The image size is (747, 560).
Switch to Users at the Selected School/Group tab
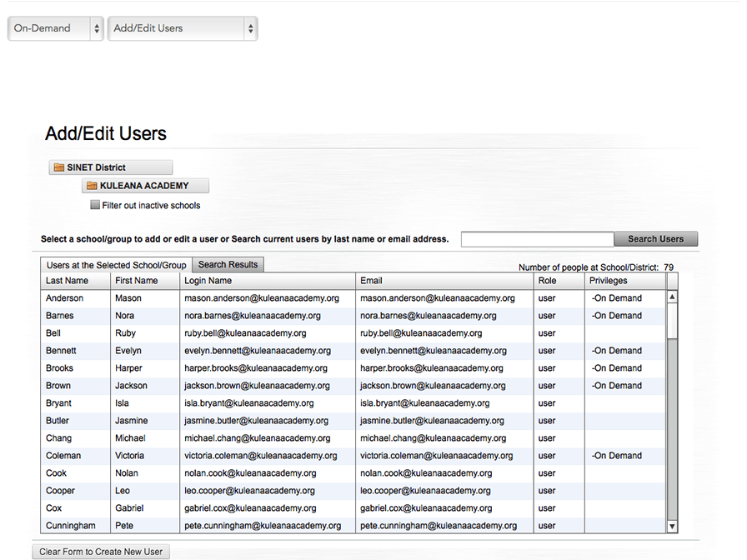coord(116,265)
